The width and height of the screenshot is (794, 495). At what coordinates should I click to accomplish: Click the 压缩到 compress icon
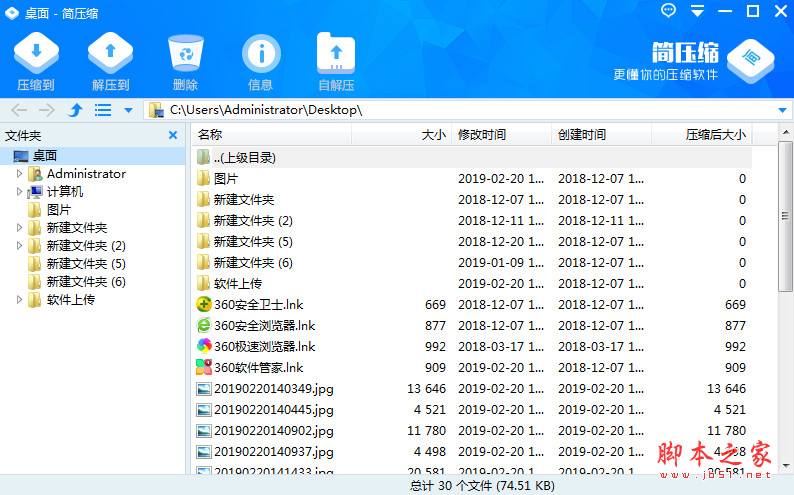[x=36, y=53]
